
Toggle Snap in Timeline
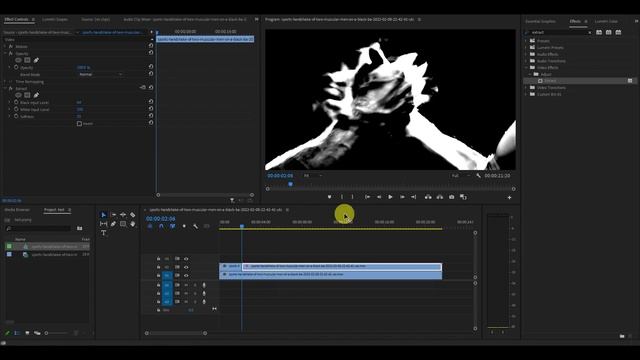(161, 226)
